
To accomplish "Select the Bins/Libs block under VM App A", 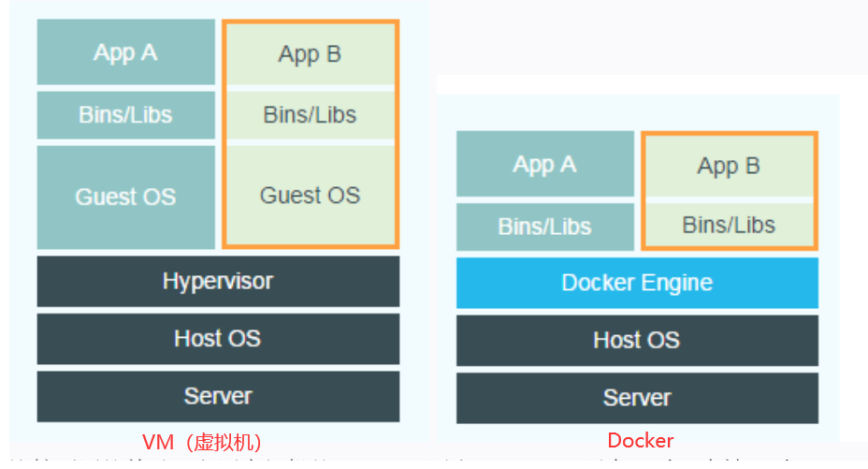I will click(x=125, y=115).
